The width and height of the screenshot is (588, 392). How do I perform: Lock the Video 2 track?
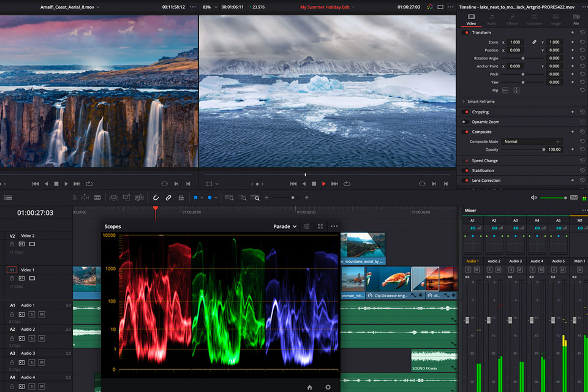(x=12, y=244)
